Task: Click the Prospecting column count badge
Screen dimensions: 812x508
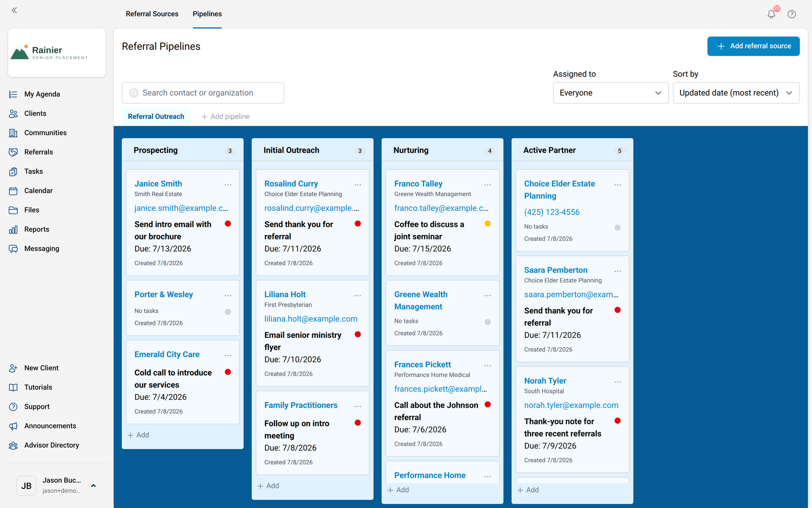Action: tap(230, 151)
